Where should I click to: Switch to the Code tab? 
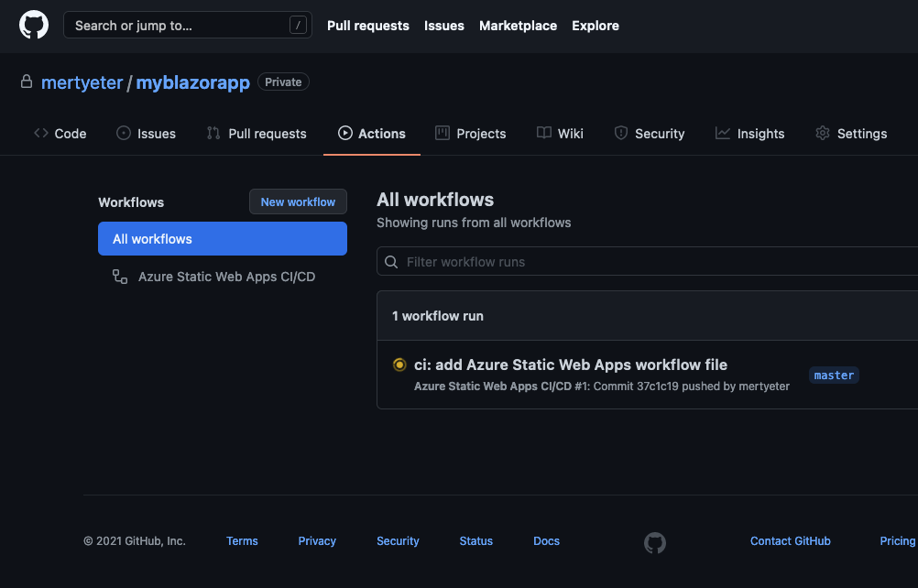60,134
